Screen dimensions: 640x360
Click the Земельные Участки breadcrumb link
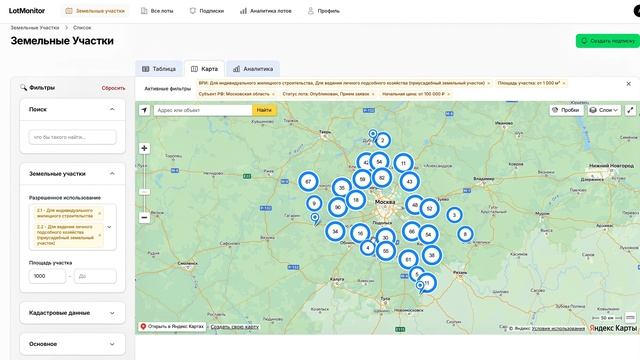(x=35, y=28)
